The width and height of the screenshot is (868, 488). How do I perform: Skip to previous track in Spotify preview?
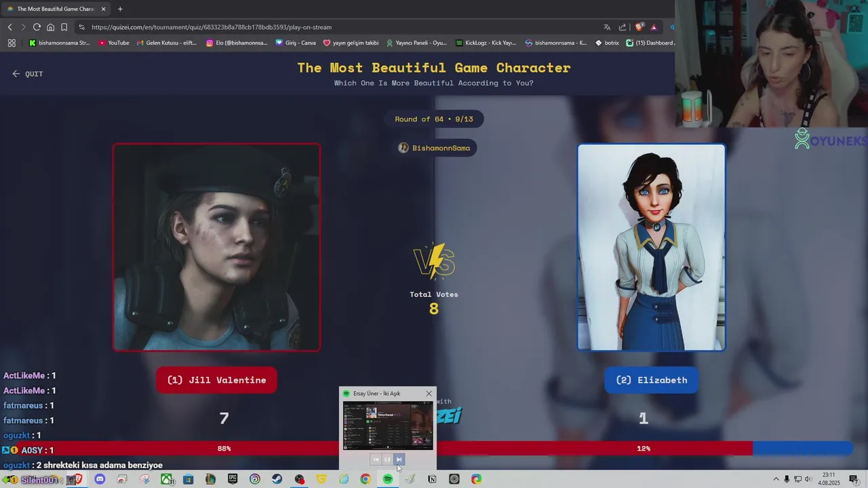tap(376, 460)
